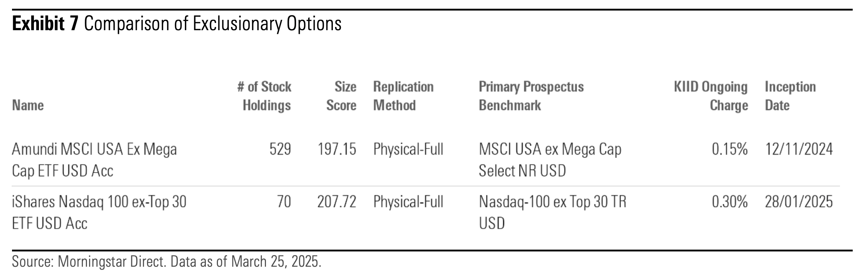Click the Primary Prospectus Benchmark header

click(x=531, y=96)
